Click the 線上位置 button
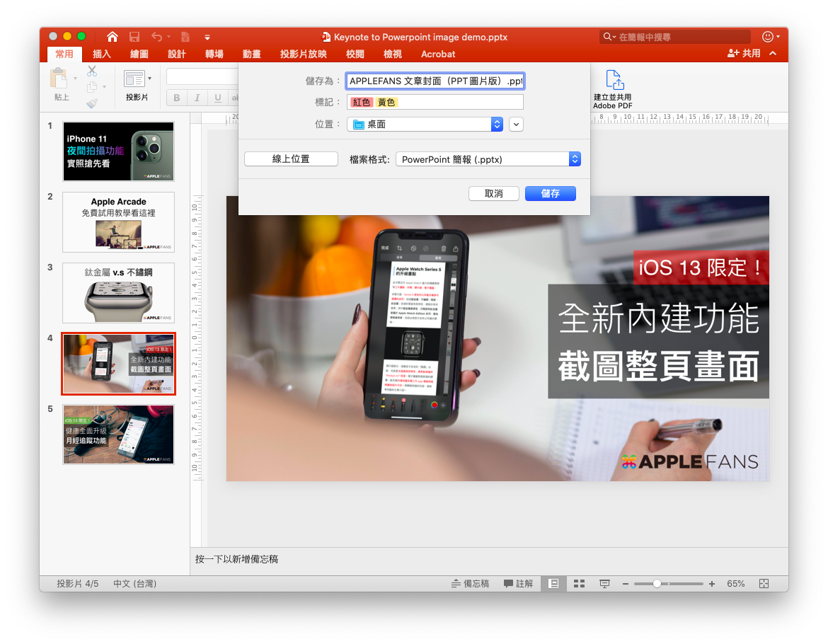 pos(291,159)
